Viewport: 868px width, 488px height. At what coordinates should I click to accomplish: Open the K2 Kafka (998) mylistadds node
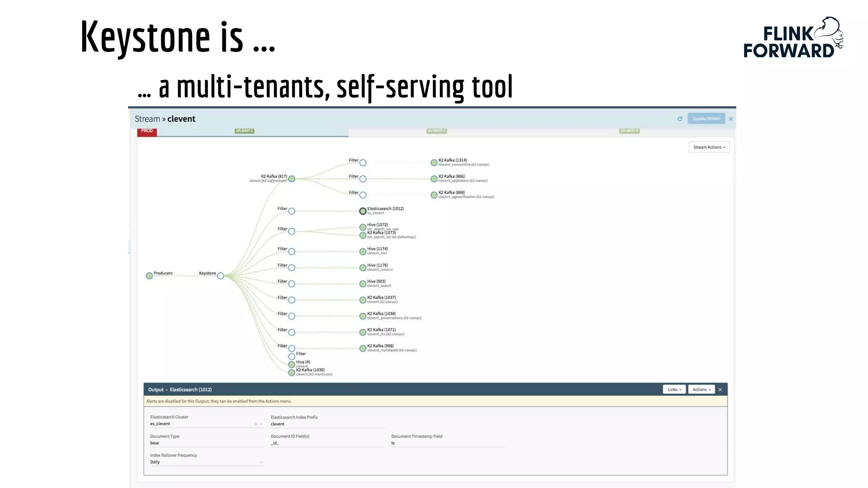(x=363, y=349)
